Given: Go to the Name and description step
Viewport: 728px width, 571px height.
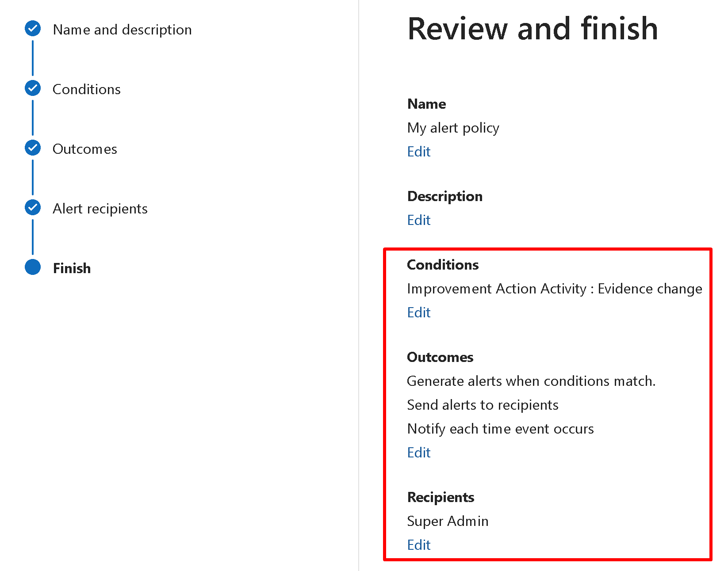Looking at the screenshot, I should coord(122,30).
